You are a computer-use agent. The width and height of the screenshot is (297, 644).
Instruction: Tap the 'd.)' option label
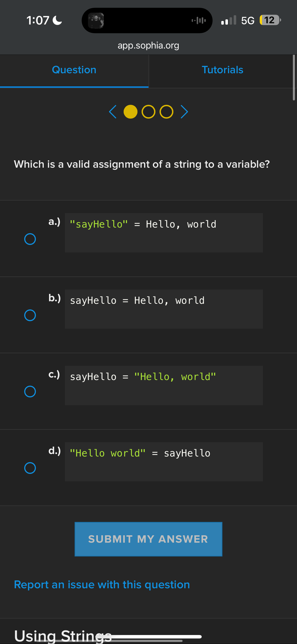click(x=55, y=451)
